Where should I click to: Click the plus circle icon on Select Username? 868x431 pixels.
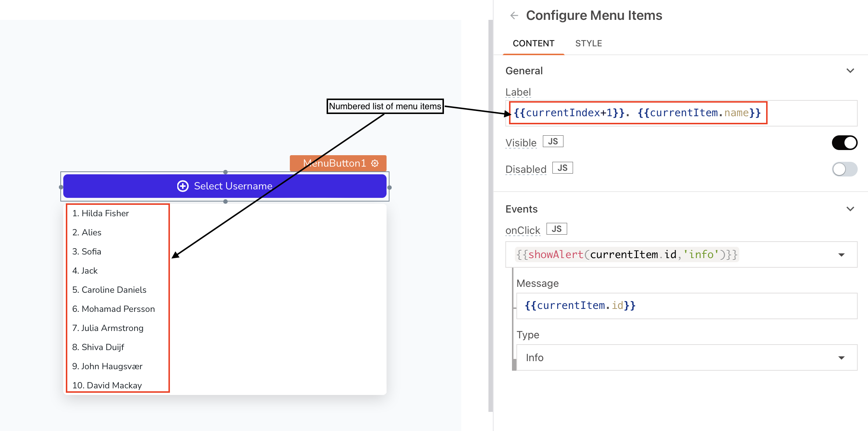[x=183, y=186]
